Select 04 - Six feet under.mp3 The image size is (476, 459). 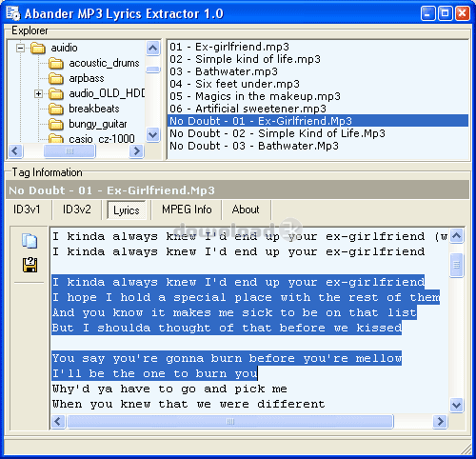pos(234,84)
